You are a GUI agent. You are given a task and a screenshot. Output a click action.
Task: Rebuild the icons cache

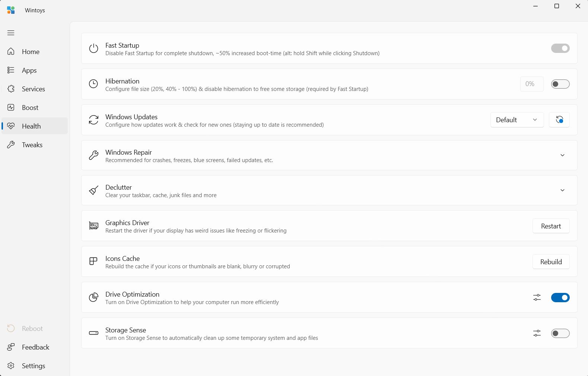pyautogui.click(x=551, y=262)
